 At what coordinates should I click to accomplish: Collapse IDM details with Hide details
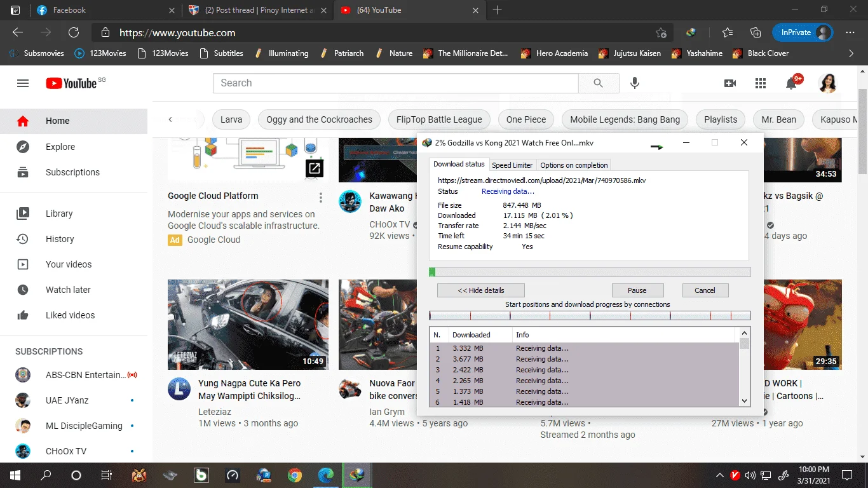pyautogui.click(x=481, y=290)
